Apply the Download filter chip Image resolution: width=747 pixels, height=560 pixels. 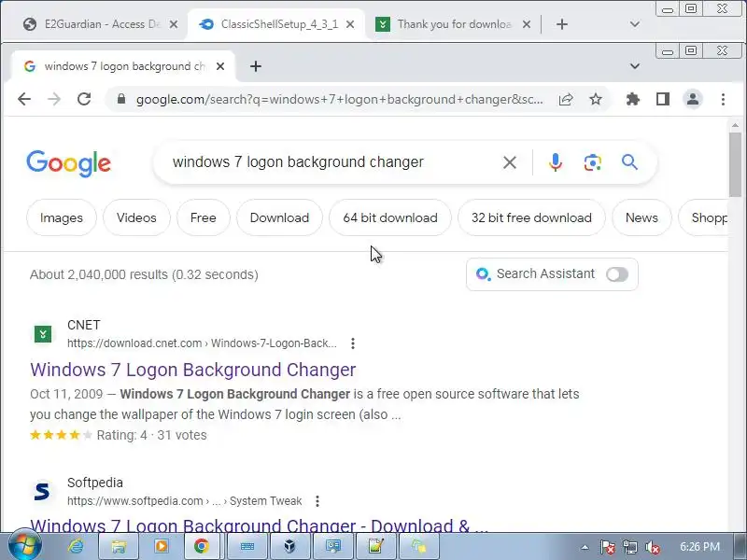[279, 217]
